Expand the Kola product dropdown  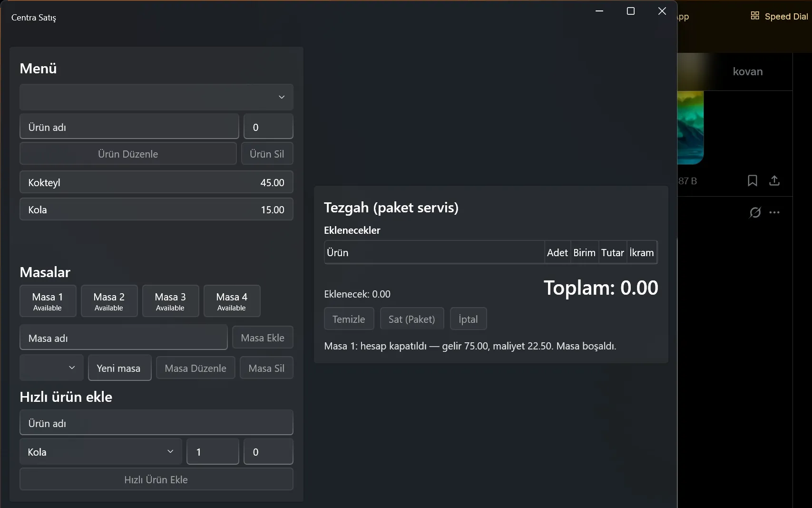click(100, 451)
